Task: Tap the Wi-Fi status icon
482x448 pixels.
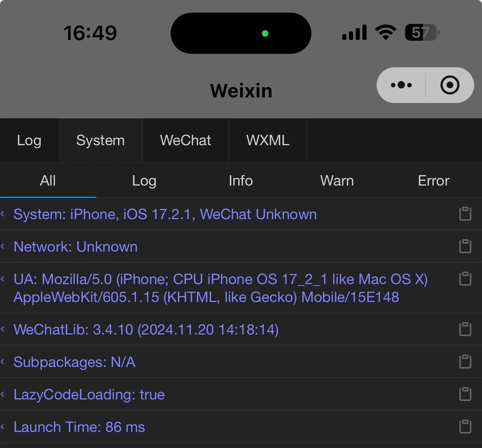Action: click(x=386, y=32)
